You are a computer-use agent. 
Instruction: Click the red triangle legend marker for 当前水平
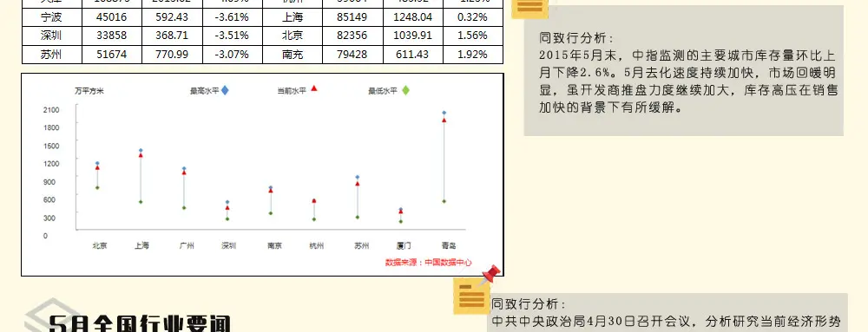point(314,88)
